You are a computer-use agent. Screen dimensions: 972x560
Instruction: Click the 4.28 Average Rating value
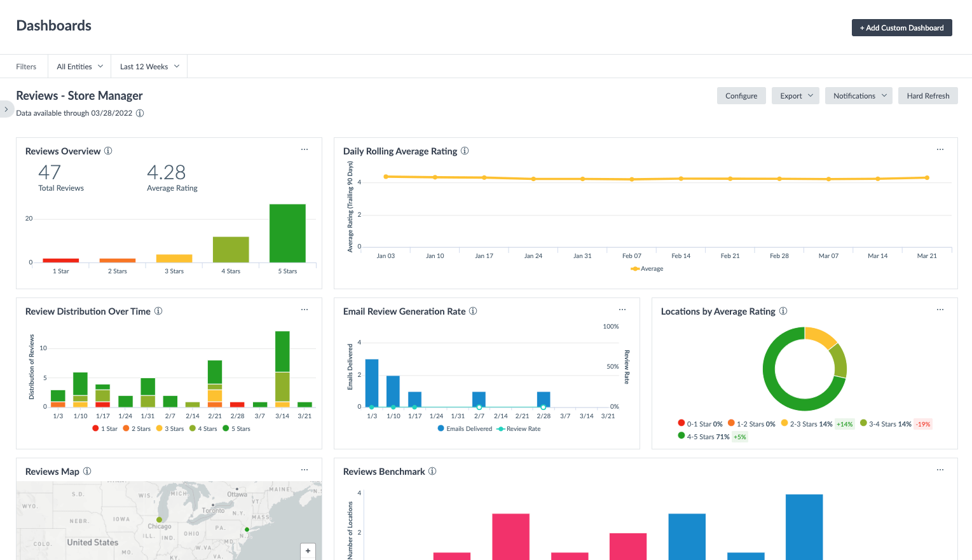click(x=166, y=172)
